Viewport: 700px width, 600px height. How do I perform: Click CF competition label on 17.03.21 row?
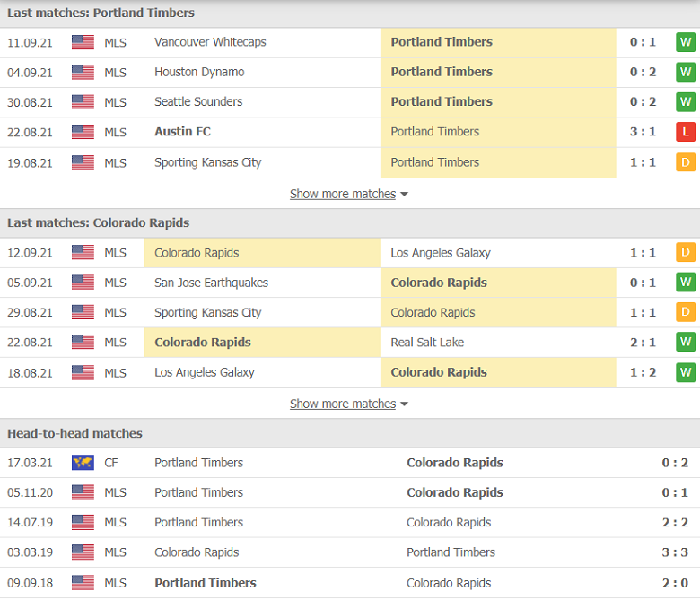click(x=111, y=463)
